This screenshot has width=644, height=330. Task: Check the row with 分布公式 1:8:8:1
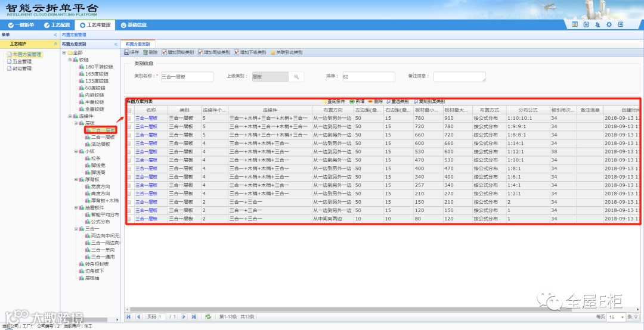point(129,135)
